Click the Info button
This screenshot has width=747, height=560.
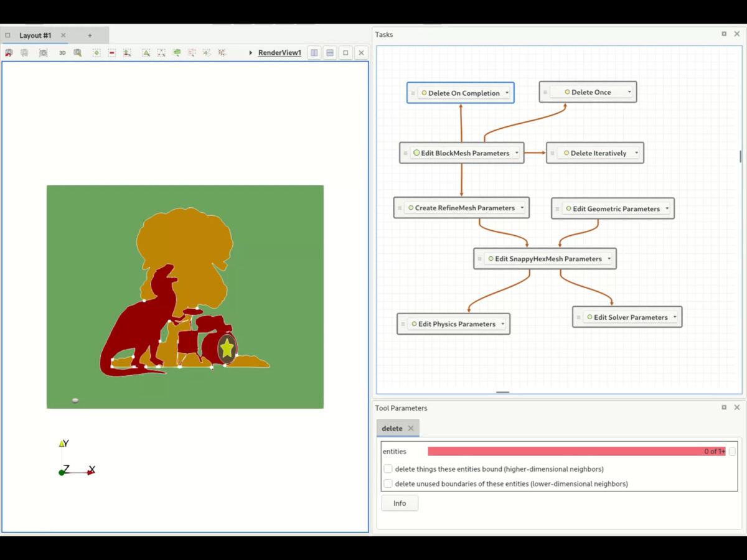[x=400, y=503]
